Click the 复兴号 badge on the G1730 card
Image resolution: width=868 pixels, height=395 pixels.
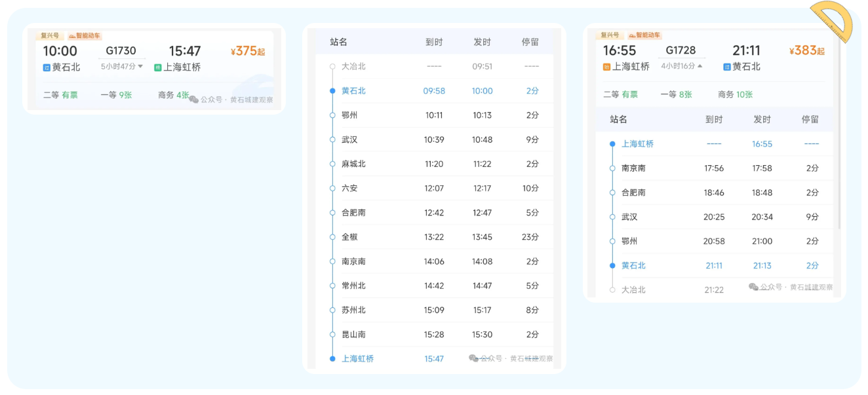pyautogui.click(x=50, y=35)
